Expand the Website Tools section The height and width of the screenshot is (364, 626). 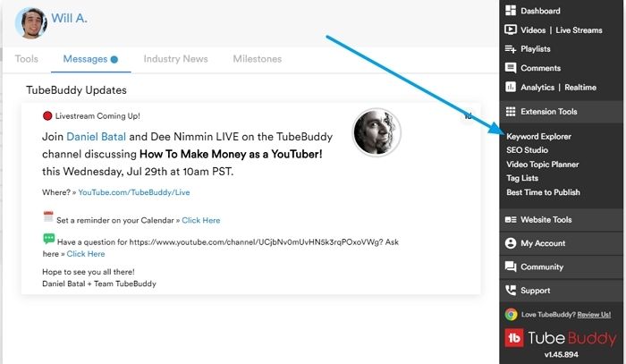tap(561, 219)
